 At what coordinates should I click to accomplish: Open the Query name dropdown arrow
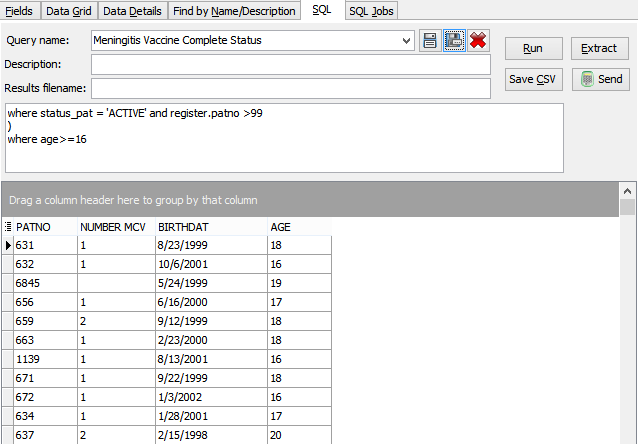click(406, 41)
